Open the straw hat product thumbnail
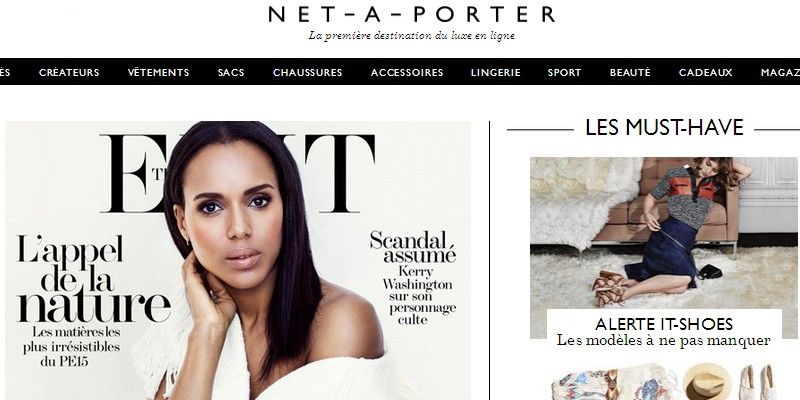Viewport: 800px width, 400px height. point(707,381)
